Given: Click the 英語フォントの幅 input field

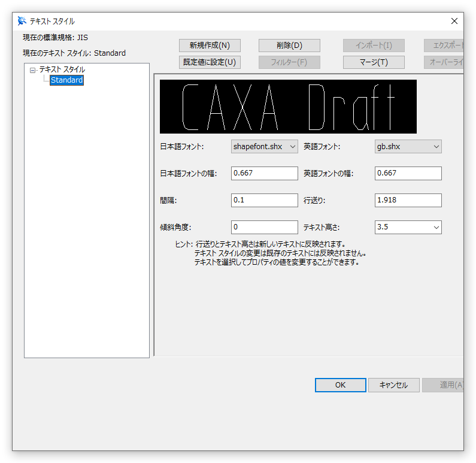Looking at the screenshot, I should 408,173.
